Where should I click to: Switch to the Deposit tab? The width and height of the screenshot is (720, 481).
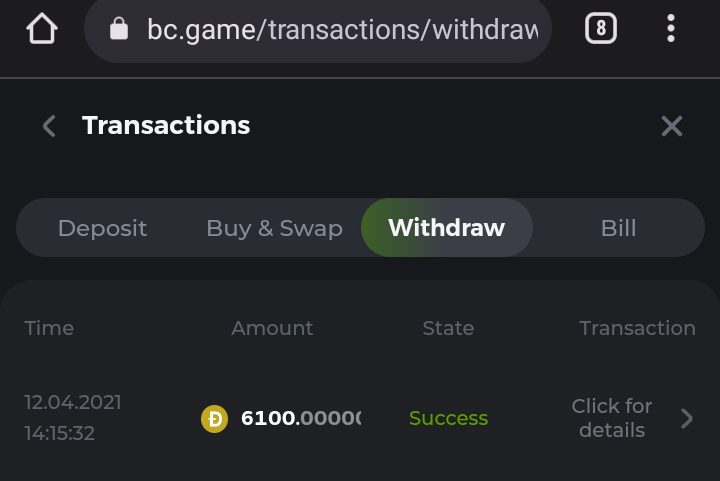click(x=102, y=228)
